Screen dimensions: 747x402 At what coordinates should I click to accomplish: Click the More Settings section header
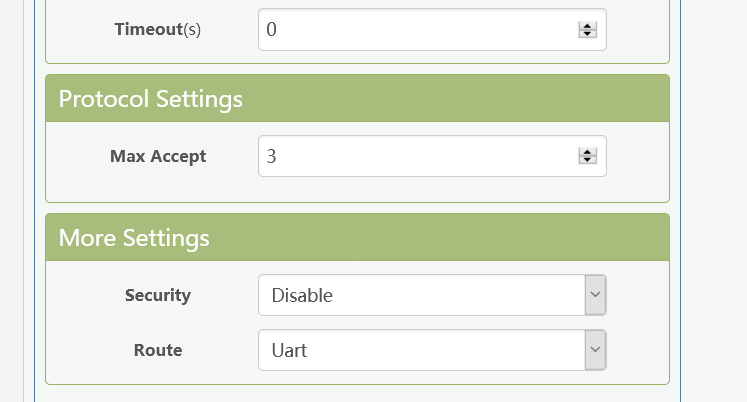(357, 238)
